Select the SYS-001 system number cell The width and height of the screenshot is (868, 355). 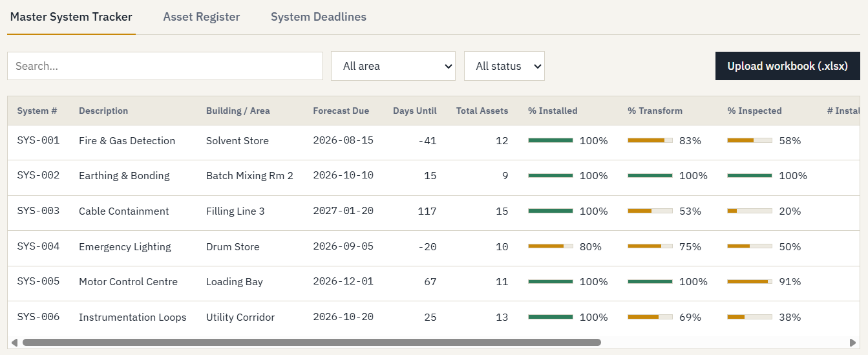tap(38, 140)
